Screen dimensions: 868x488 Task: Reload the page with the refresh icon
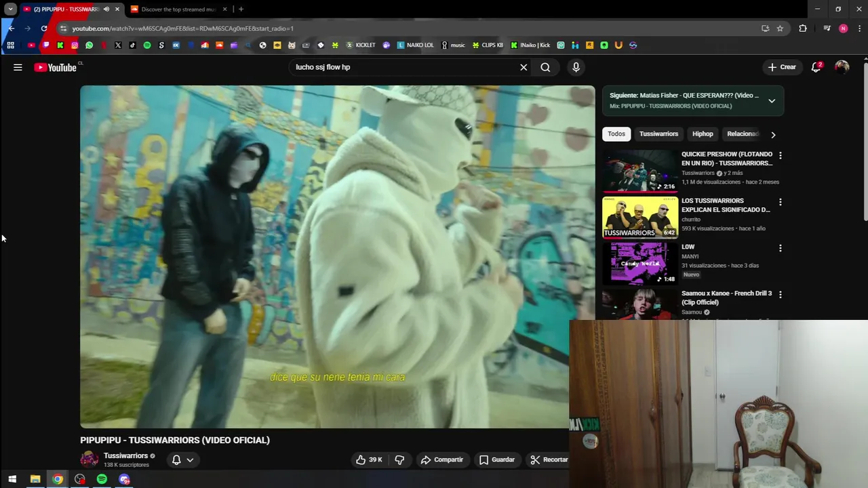pos(44,28)
